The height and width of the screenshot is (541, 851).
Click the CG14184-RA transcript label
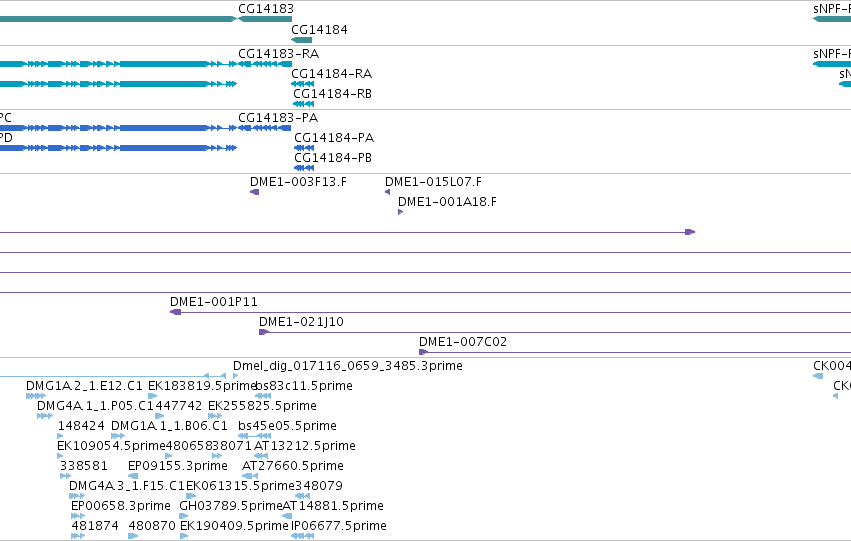pyautogui.click(x=332, y=74)
